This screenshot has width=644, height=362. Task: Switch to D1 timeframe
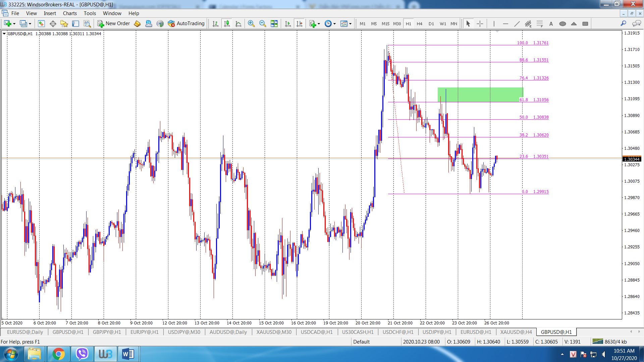[x=431, y=23]
